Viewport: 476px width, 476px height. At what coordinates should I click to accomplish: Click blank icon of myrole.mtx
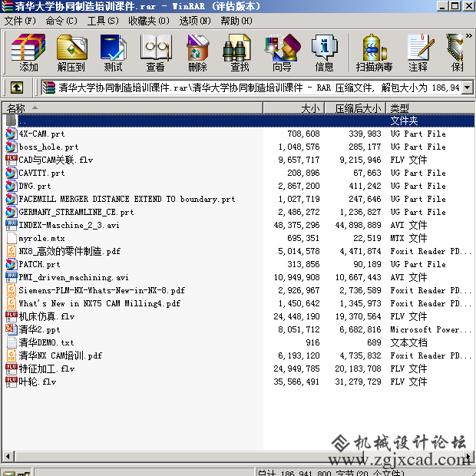pos(12,238)
